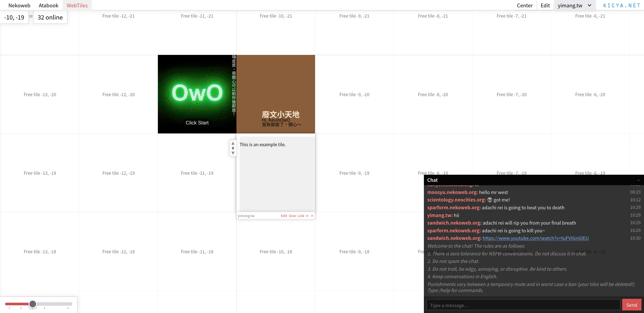
Task: Go to the Atabook tab
Action: (48, 5)
